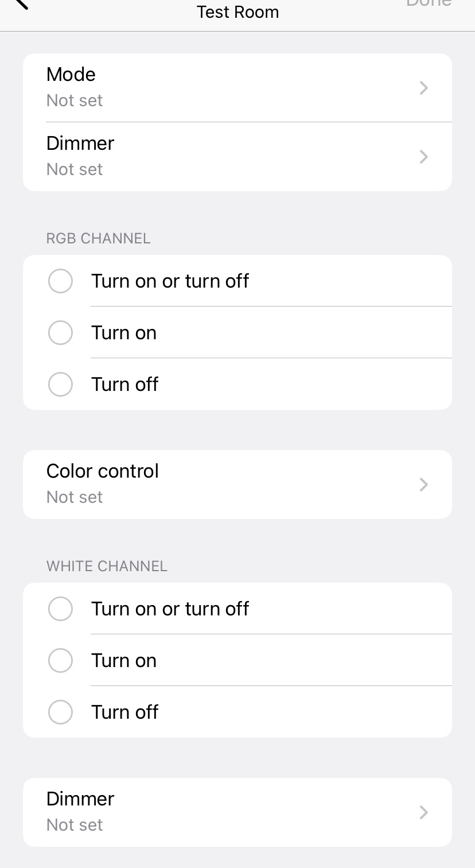
Task: Tap the Done button
Action: [429, 3]
